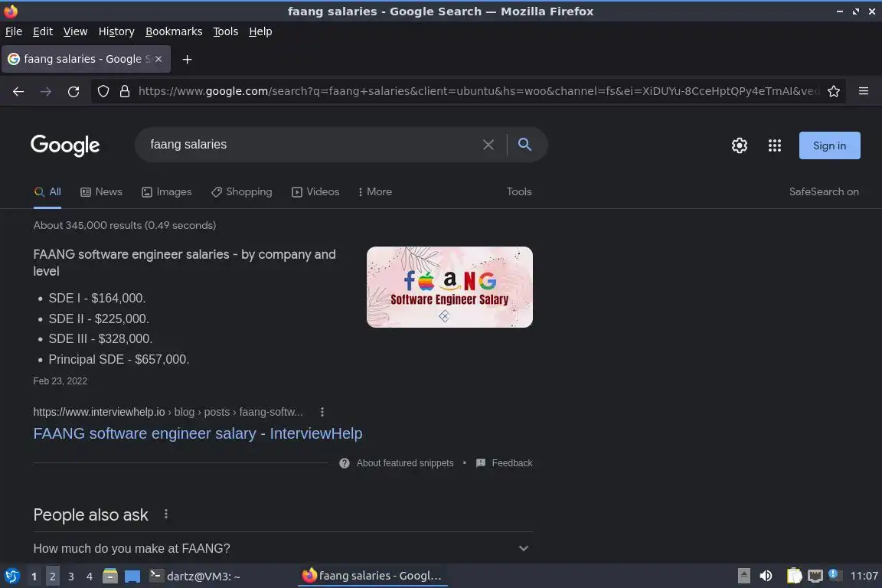Switch to the Images results tab

[x=166, y=192]
